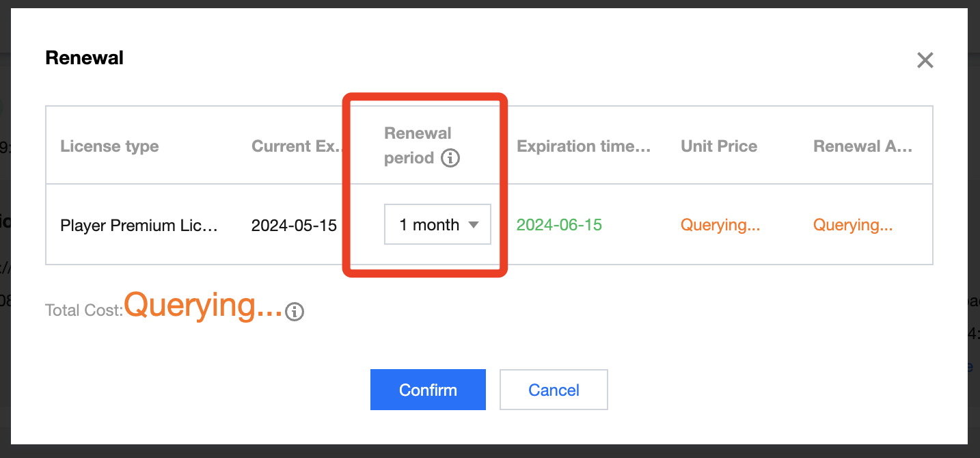Close the Renewal dialog with the X icon

click(x=925, y=60)
